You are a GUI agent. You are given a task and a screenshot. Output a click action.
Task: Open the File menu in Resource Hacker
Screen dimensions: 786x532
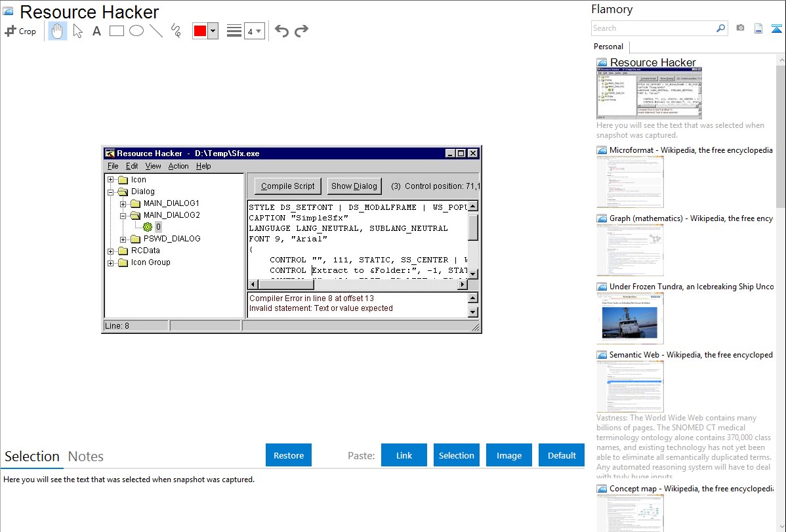[113, 166]
